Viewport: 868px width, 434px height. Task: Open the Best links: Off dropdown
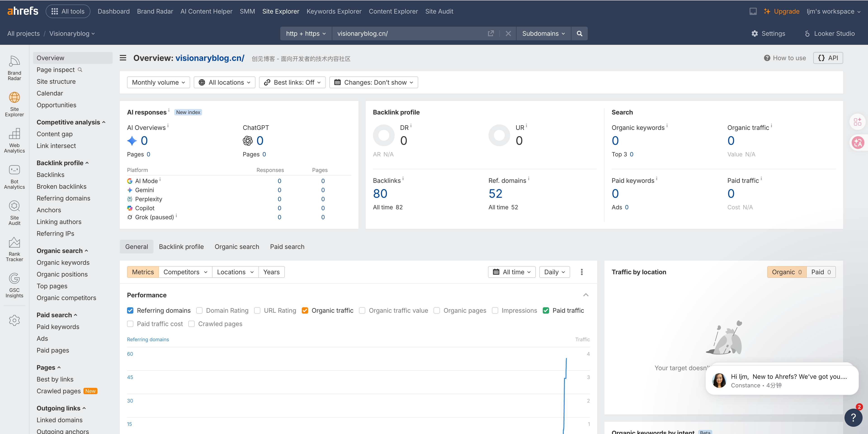(x=292, y=82)
